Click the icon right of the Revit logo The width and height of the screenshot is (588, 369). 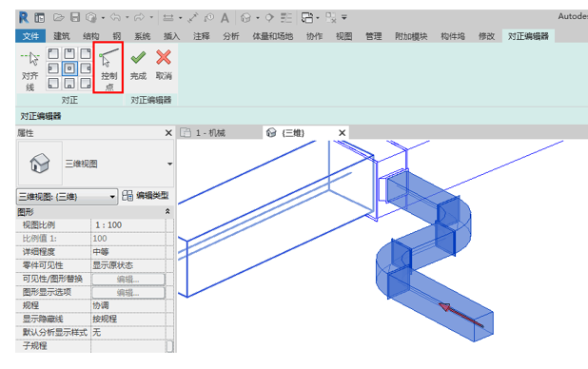39,17
